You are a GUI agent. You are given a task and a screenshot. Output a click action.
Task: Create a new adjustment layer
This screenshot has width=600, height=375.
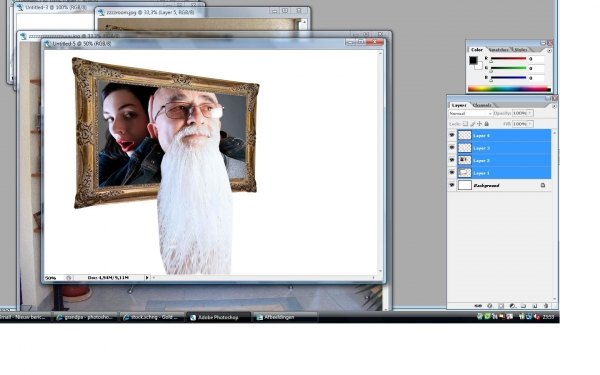coord(512,306)
